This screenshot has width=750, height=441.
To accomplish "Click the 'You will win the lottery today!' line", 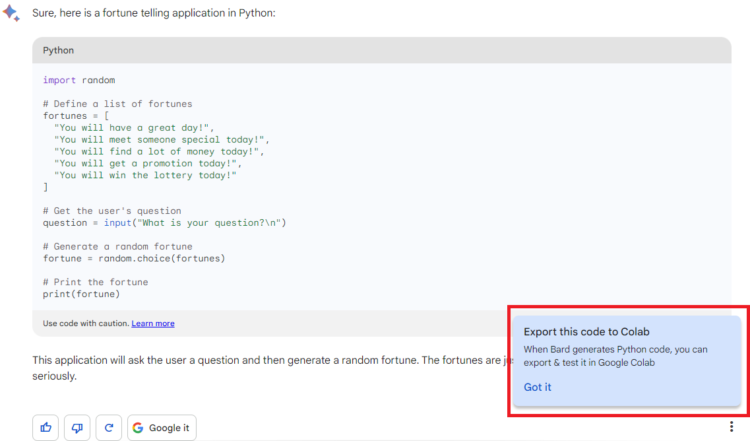I will 145,176.
